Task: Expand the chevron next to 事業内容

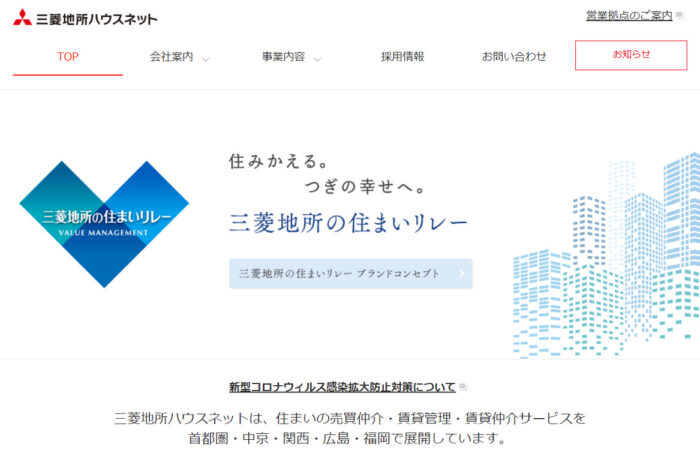Action: [x=317, y=59]
